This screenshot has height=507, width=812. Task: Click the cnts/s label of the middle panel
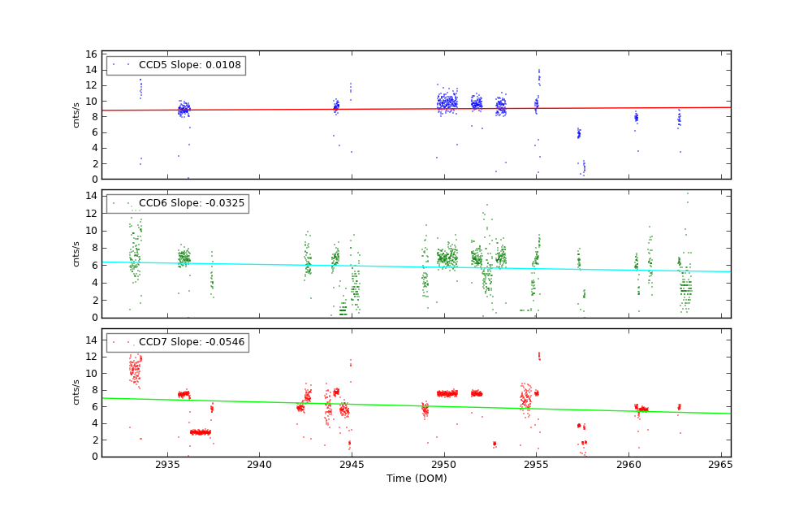76,253
